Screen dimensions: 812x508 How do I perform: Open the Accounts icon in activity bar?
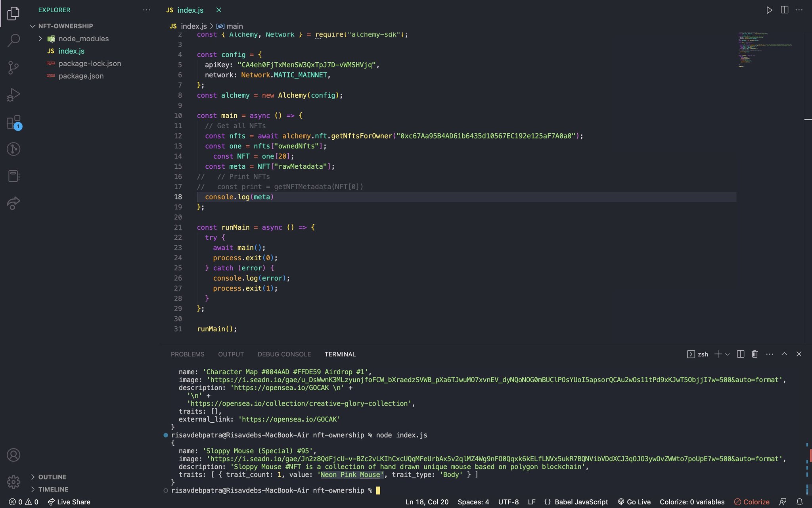pos(13,455)
